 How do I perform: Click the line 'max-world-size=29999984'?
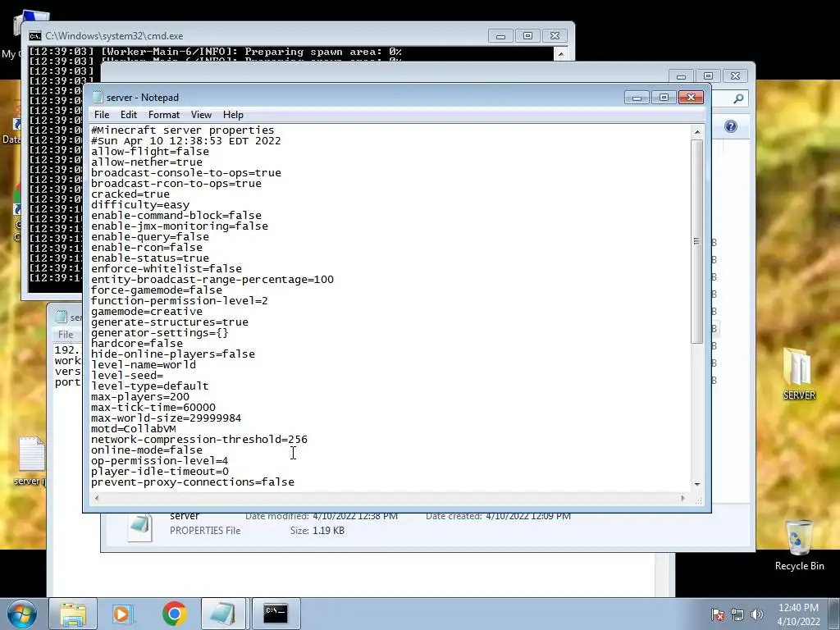[x=166, y=418]
